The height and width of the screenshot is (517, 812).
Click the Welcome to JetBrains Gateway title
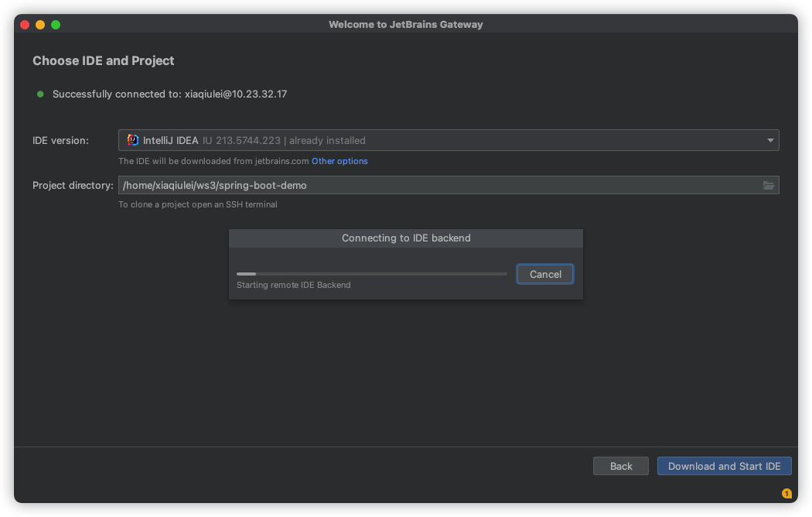click(x=405, y=24)
